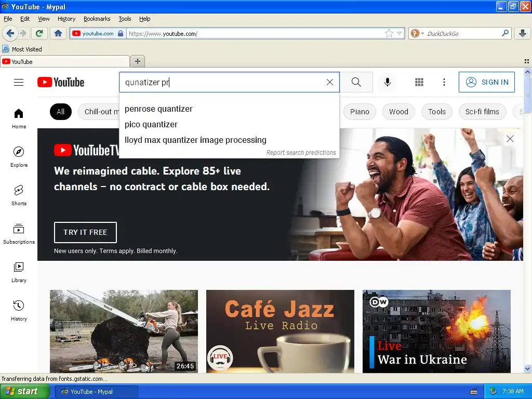Image resolution: width=532 pixels, height=399 pixels.
Task: Click the DuckDuckGo search magnifier
Action: [x=505, y=33]
